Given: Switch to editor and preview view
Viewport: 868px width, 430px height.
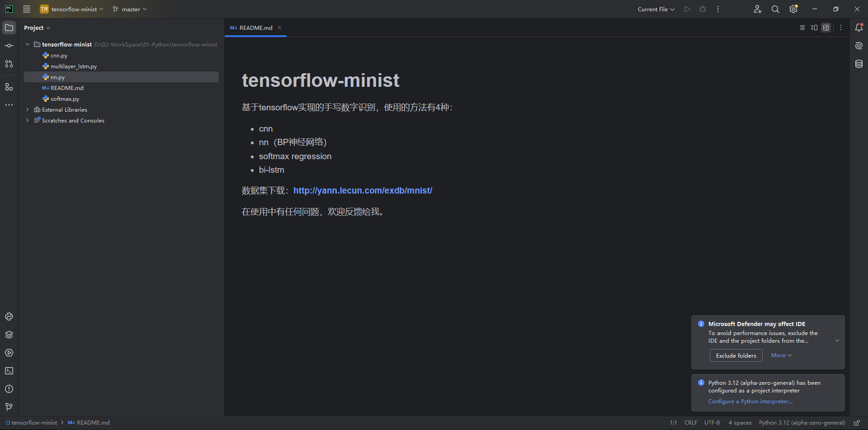Looking at the screenshot, I should (x=814, y=28).
